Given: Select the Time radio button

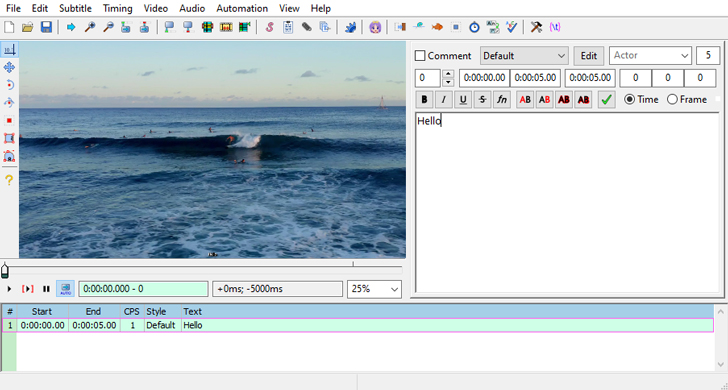Looking at the screenshot, I should (630, 99).
